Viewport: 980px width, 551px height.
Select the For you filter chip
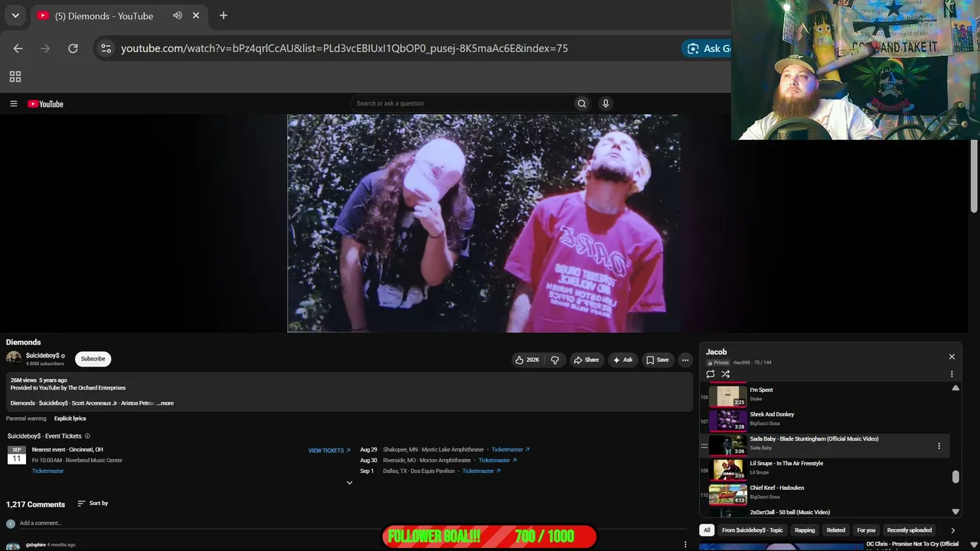pyautogui.click(x=866, y=530)
